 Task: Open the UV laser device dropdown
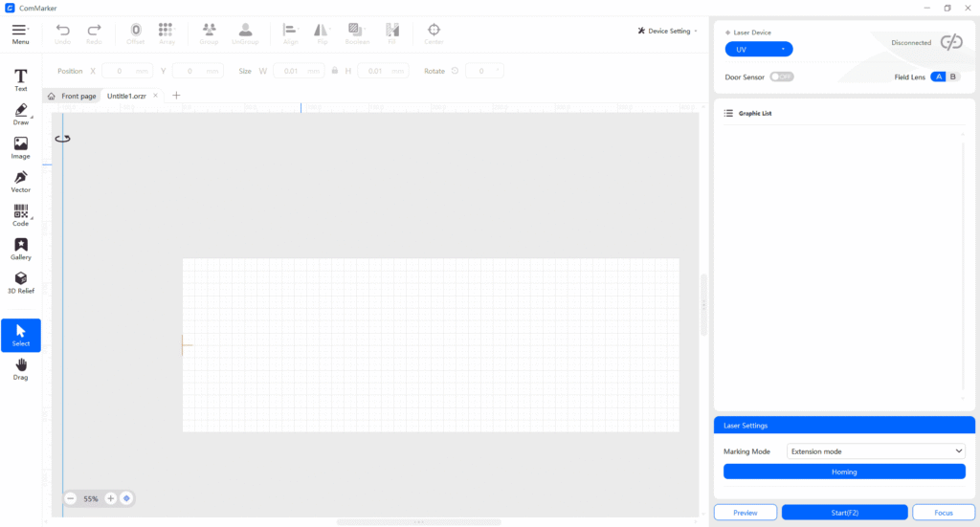coord(759,50)
